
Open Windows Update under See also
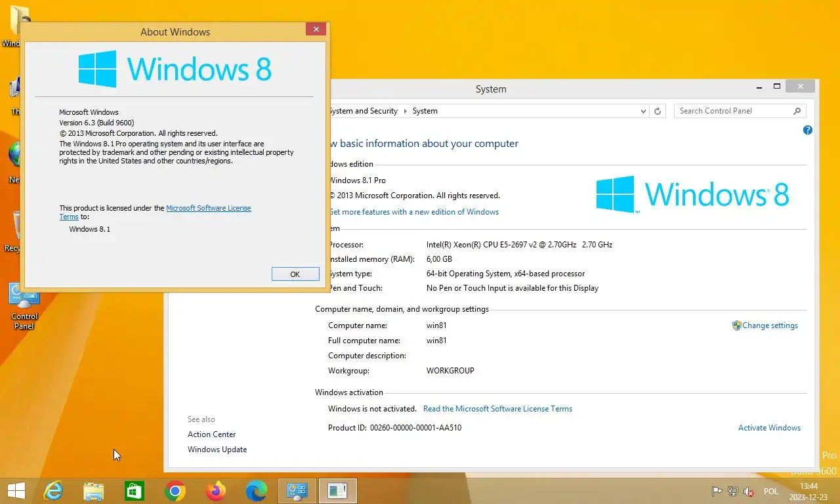[x=217, y=450]
